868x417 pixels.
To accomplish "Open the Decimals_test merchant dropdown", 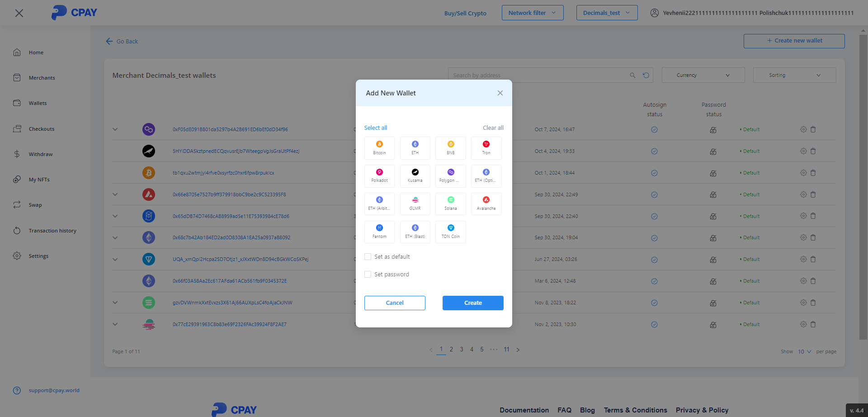I will coord(606,13).
